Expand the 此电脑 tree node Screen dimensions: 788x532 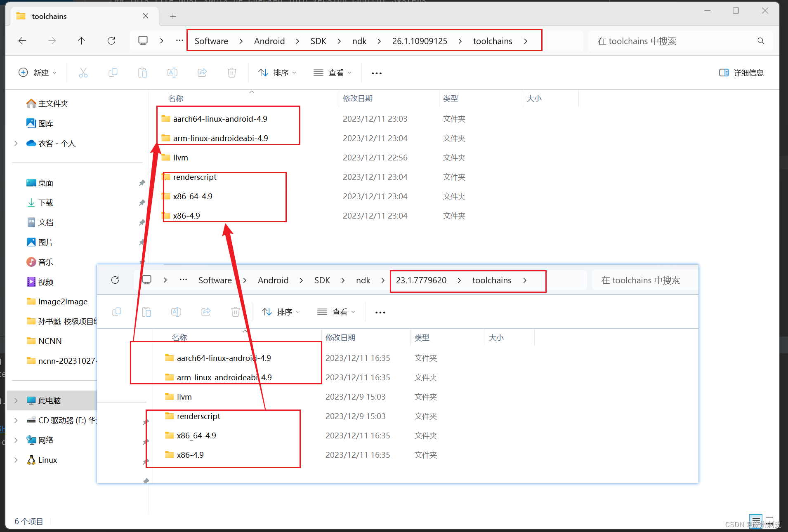(x=16, y=400)
